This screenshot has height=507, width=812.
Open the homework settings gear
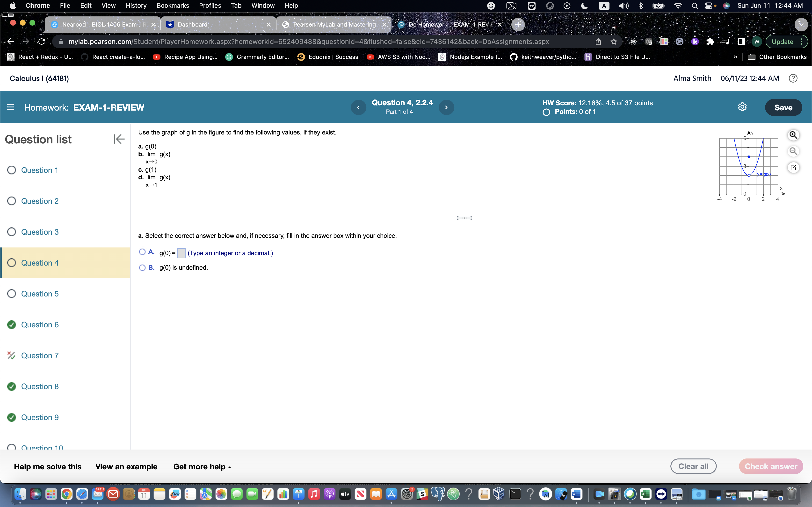pos(743,107)
